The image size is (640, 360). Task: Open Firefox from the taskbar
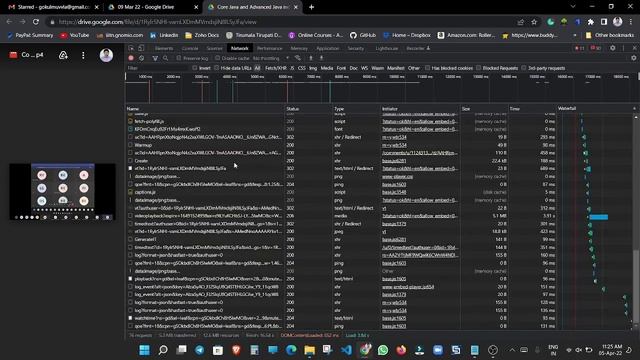401,350
